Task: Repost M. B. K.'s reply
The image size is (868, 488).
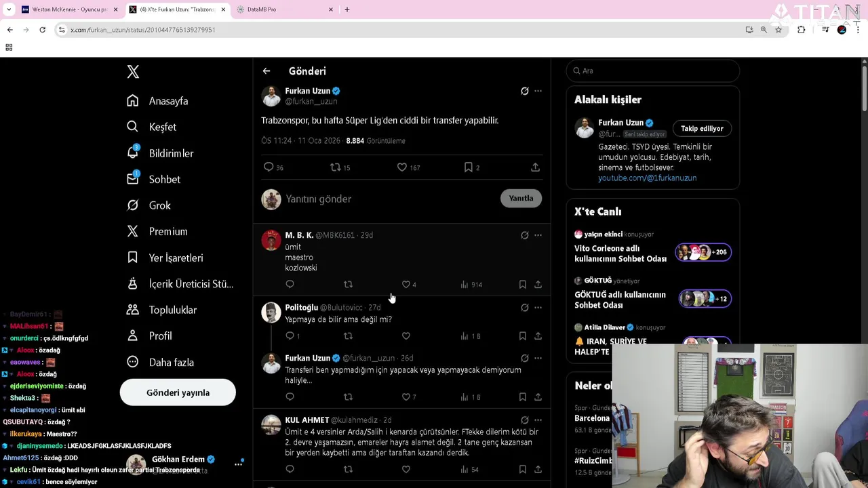Action: coord(348,285)
